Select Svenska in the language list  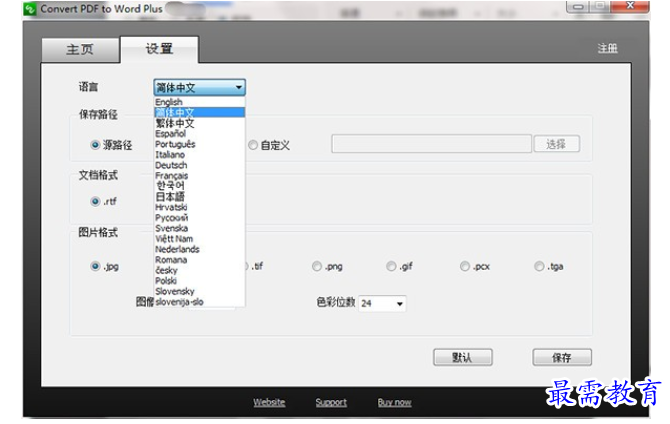click(x=200, y=228)
